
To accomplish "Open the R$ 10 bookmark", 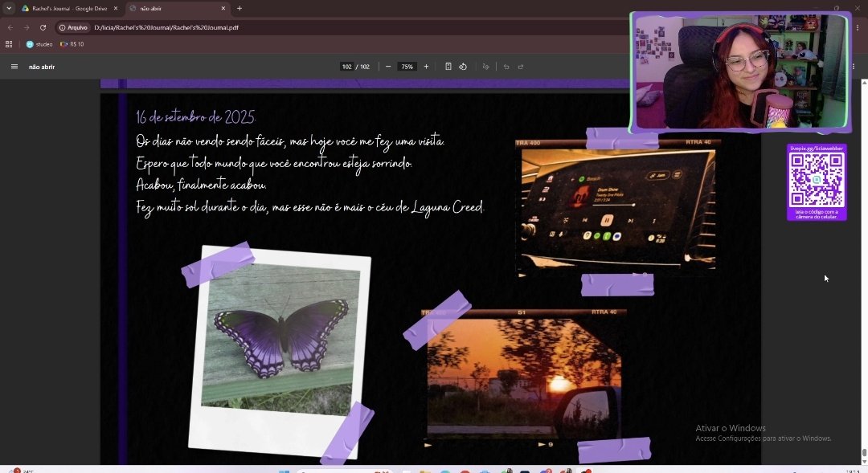I will (x=72, y=44).
